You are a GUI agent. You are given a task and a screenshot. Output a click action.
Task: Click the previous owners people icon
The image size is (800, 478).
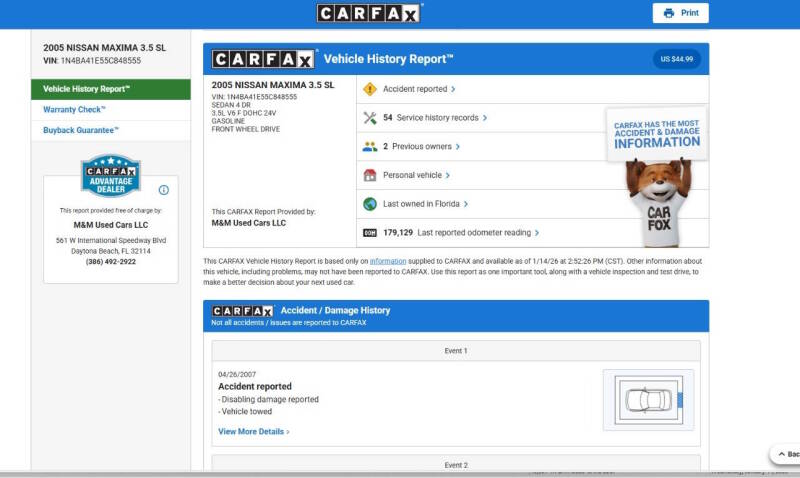coord(369,146)
